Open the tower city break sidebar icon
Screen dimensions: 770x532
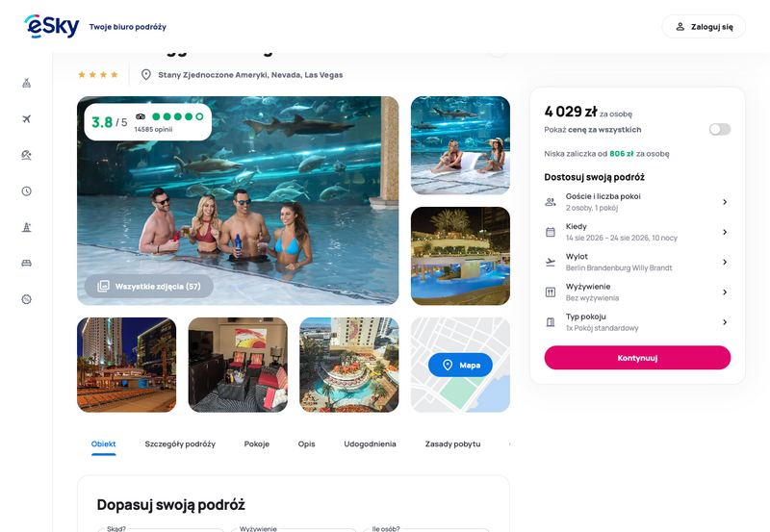coord(27,227)
